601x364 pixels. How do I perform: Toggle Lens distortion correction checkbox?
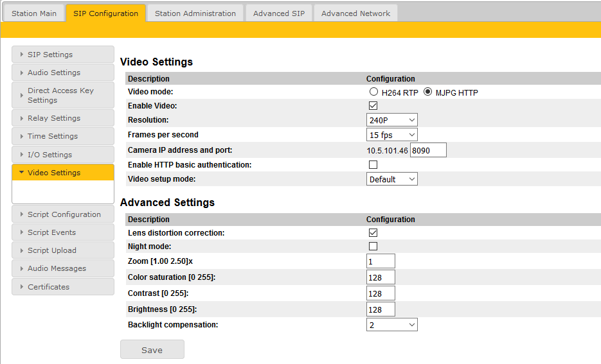click(x=373, y=233)
